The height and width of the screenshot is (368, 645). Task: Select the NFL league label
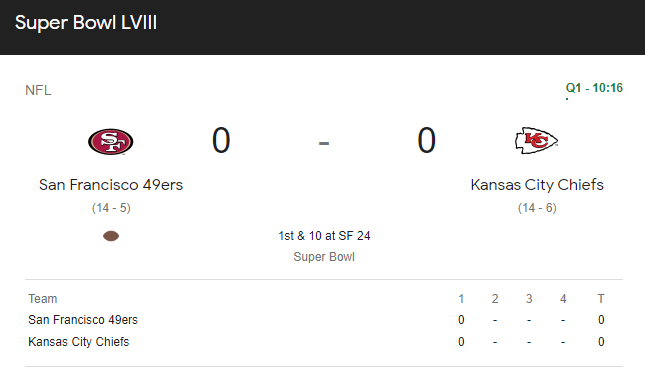(38, 90)
